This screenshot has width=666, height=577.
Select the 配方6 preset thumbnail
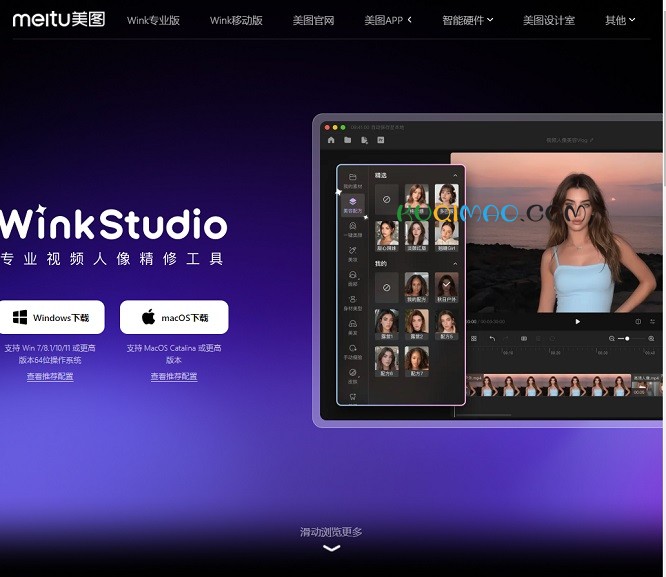tap(387, 362)
